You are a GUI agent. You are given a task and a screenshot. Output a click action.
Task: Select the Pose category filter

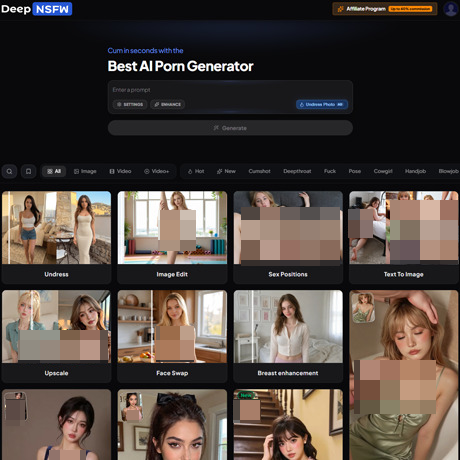pos(355,171)
